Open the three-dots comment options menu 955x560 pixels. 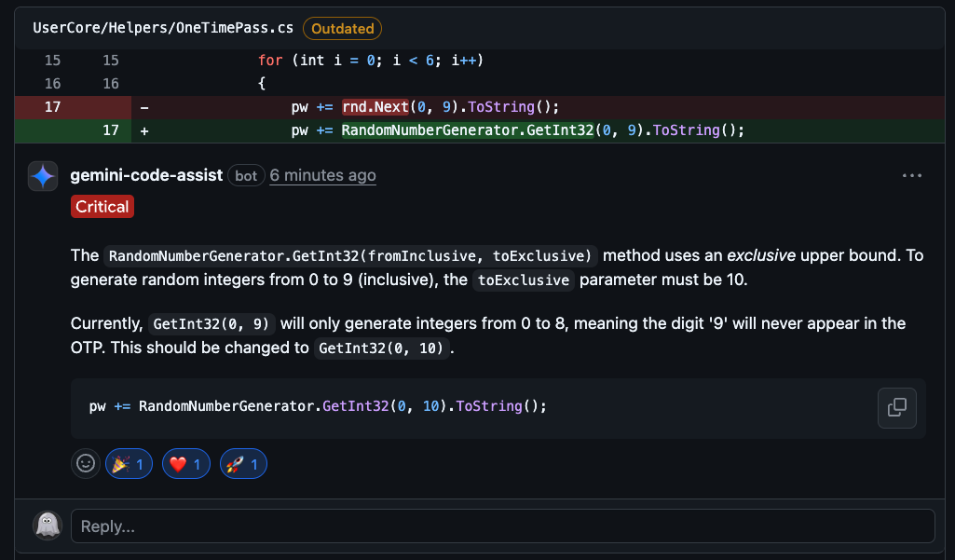912,175
